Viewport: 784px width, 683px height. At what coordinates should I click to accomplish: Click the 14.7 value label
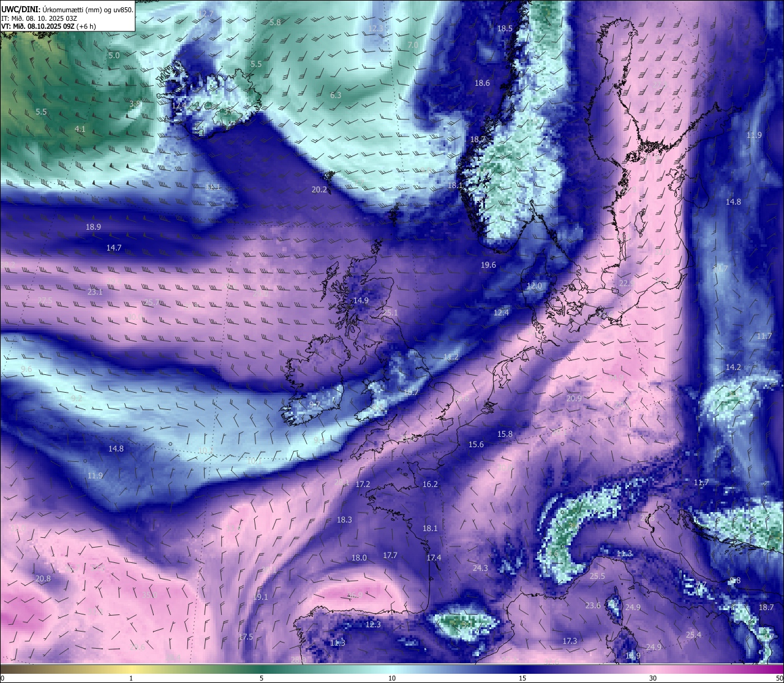pyautogui.click(x=114, y=247)
